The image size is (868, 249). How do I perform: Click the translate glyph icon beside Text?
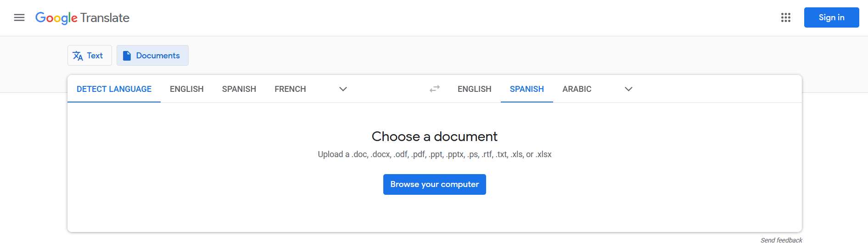[x=78, y=56]
